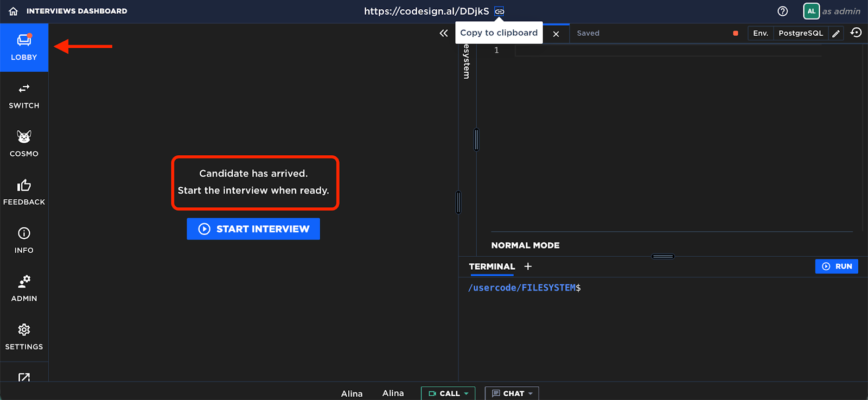This screenshot has height=400, width=868.
Task: Add a new terminal tab
Action: pyautogui.click(x=528, y=266)
